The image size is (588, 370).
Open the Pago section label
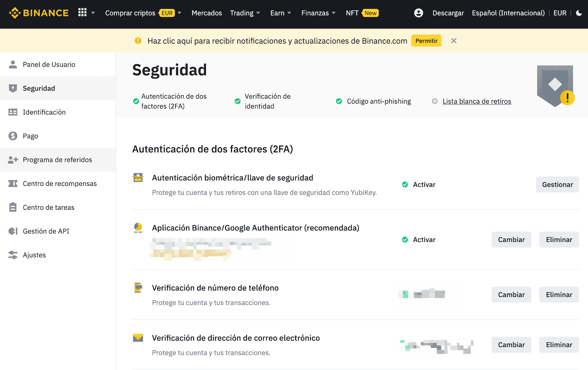tap(30, 136)
